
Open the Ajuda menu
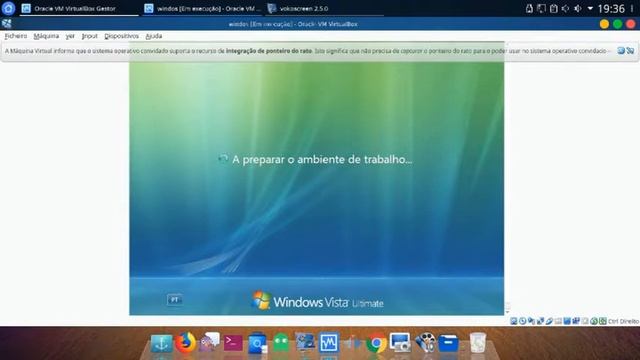[x=154, y=36]
